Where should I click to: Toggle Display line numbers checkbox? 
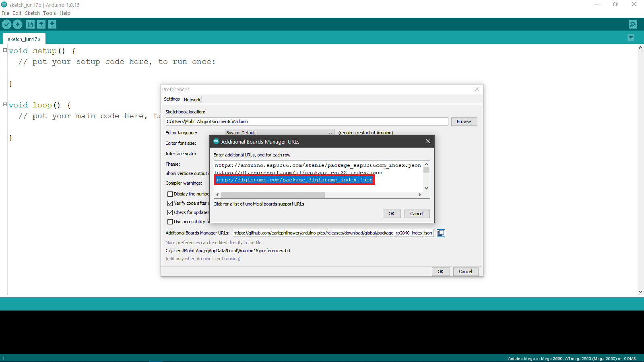pyautogui.click(x=170, y=194)
